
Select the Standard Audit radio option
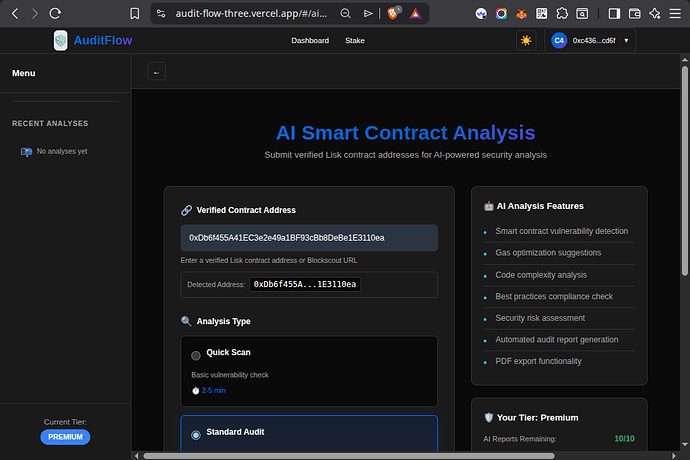(196, 434)
